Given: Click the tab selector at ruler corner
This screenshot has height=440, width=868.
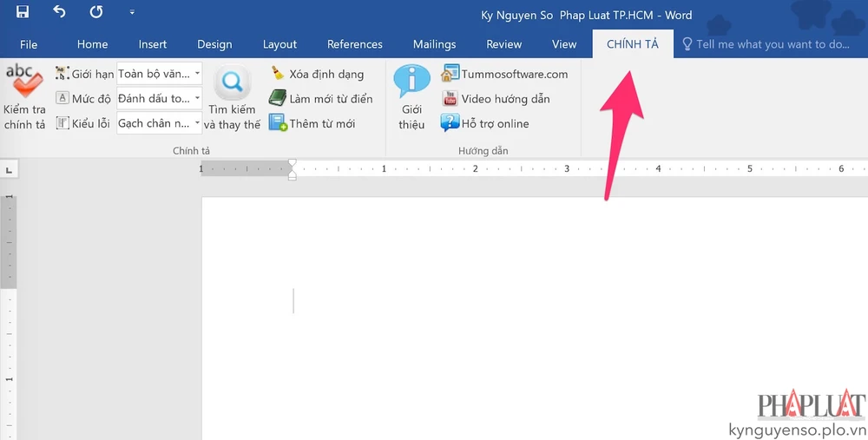Looking at the screenshot, I should tap(9, 169).
